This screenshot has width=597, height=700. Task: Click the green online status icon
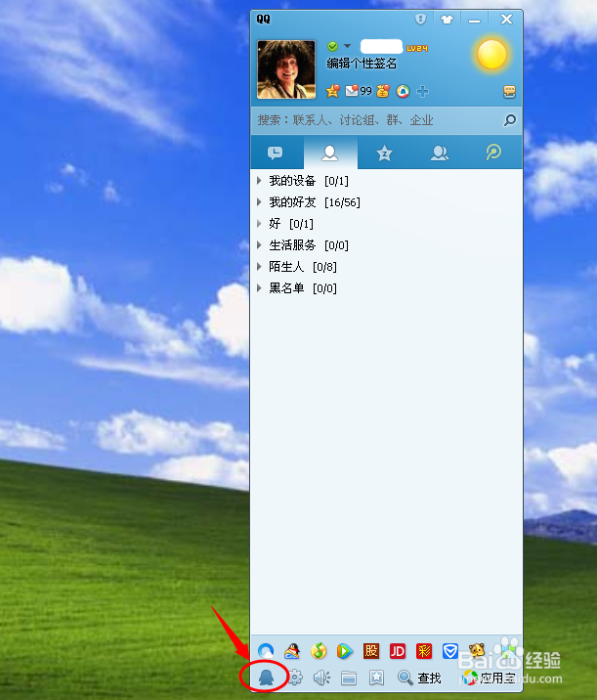click(x=332, y=46)
